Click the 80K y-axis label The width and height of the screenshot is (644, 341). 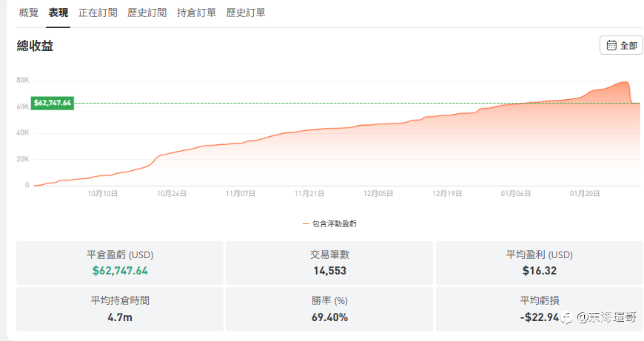coord(23,81)
